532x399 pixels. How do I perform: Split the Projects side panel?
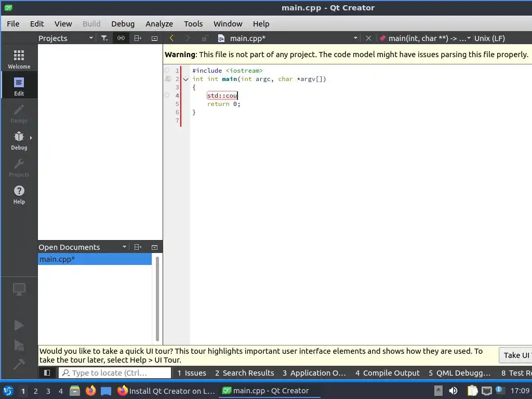click(138, 38)
